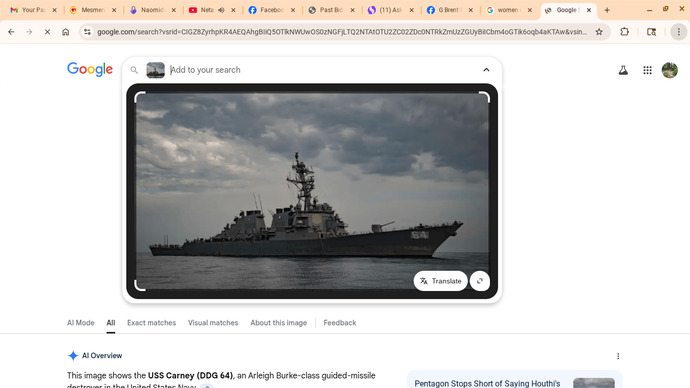Go back to the previous page

[11, 32]
